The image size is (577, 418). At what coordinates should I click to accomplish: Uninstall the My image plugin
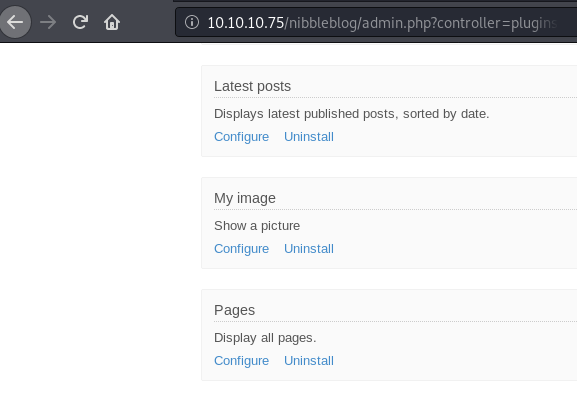coord(309,249)
